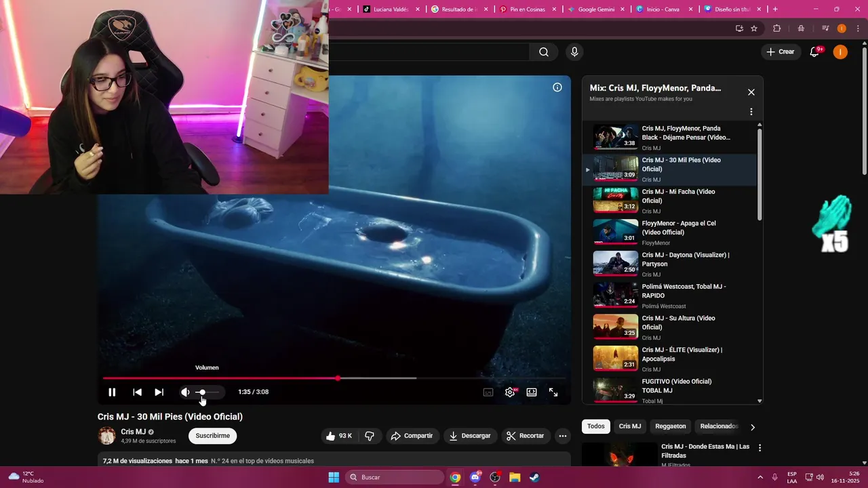Open the Chrome three-dot menu
Image resolution: width=868 pixels, height=488 pixels.
[858, 28]
